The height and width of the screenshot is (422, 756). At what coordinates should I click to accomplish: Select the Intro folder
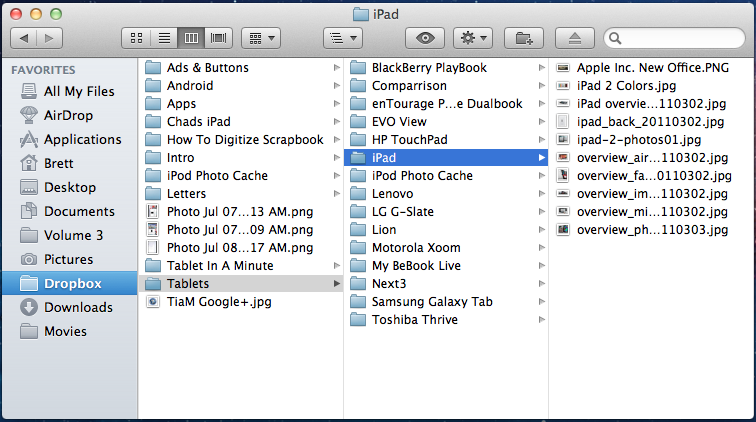(241, 158)
